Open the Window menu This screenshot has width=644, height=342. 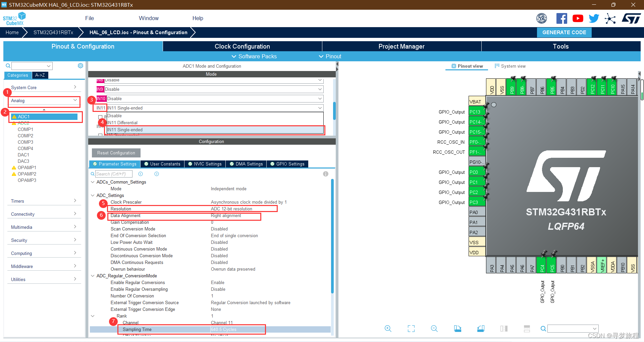[x=149, y=18]
